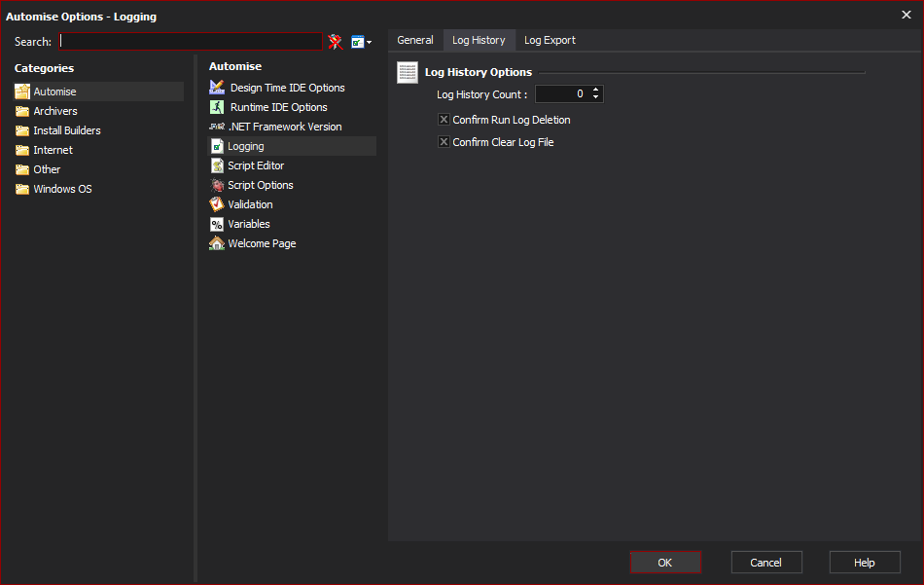Open .NET Framework Version page
924x585 pixels.
[x=285, y=127]
